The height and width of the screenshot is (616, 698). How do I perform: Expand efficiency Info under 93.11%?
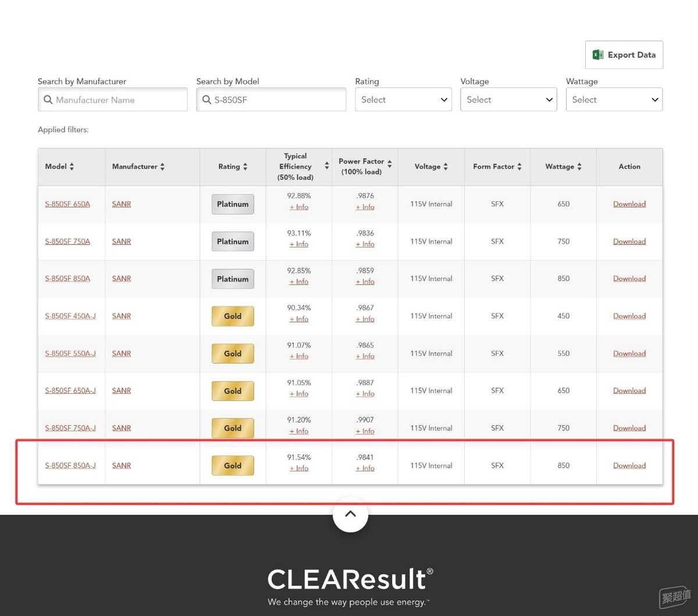[299, 244]
